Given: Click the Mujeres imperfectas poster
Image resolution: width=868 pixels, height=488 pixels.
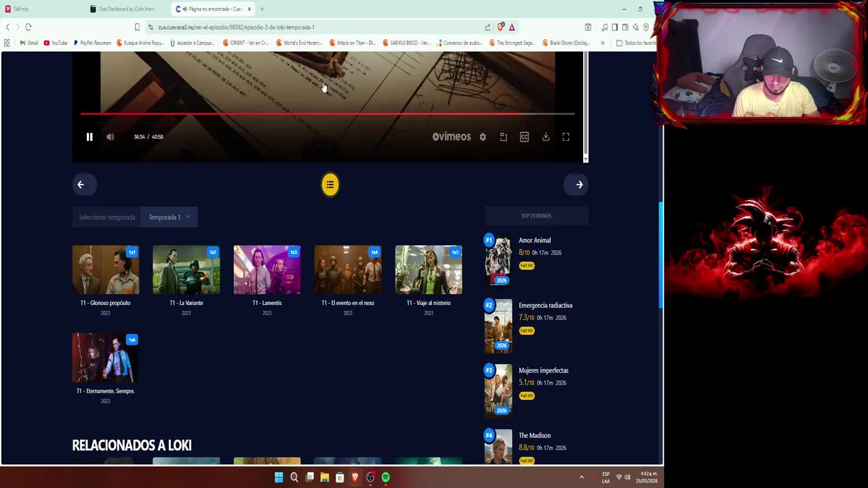Looking at the screenshot, I should [x=498, y=390].
